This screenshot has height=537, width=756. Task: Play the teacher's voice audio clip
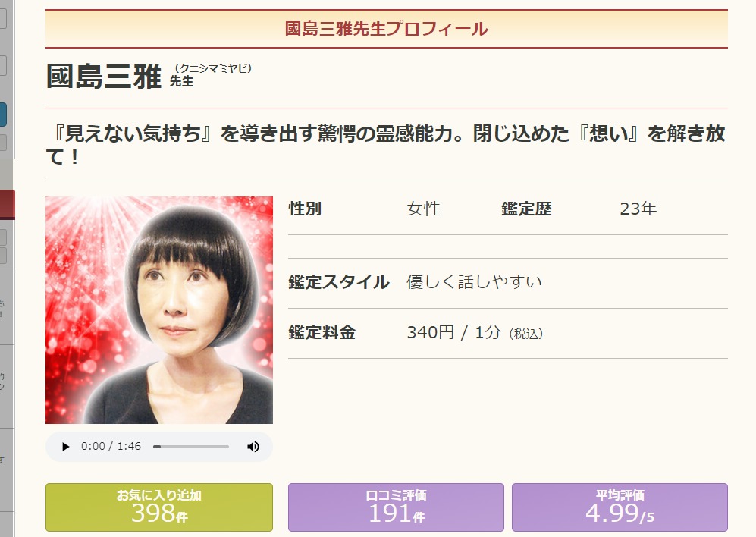click(65, 447)
